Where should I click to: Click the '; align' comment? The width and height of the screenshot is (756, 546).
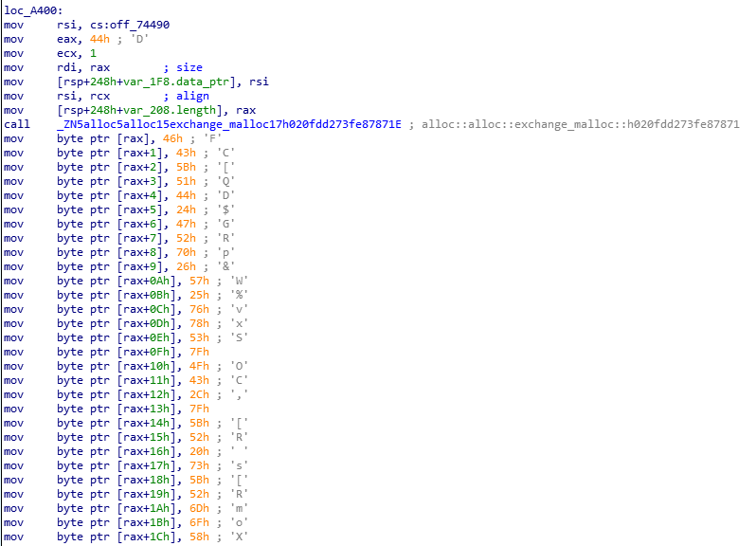(186, 96)
